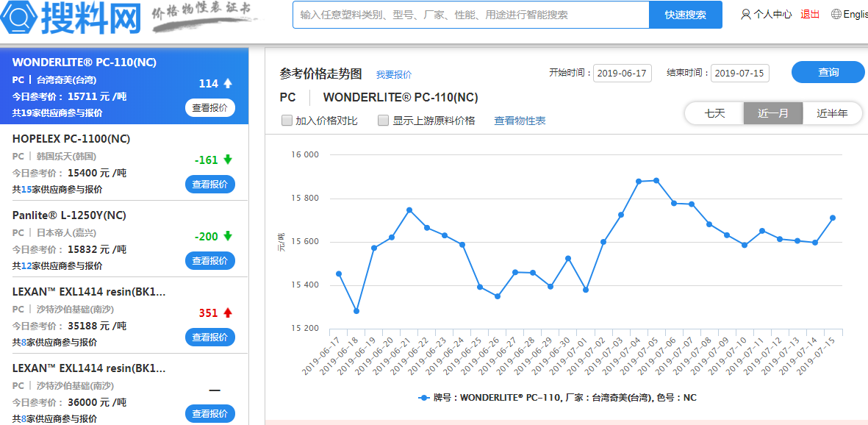Click the white up arrow beside 114
This screenshot has height=425, width=868.
tap(228, 83)
